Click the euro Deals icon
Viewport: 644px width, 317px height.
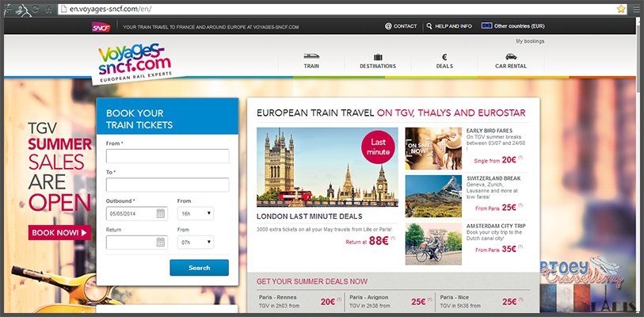point(444,57)
